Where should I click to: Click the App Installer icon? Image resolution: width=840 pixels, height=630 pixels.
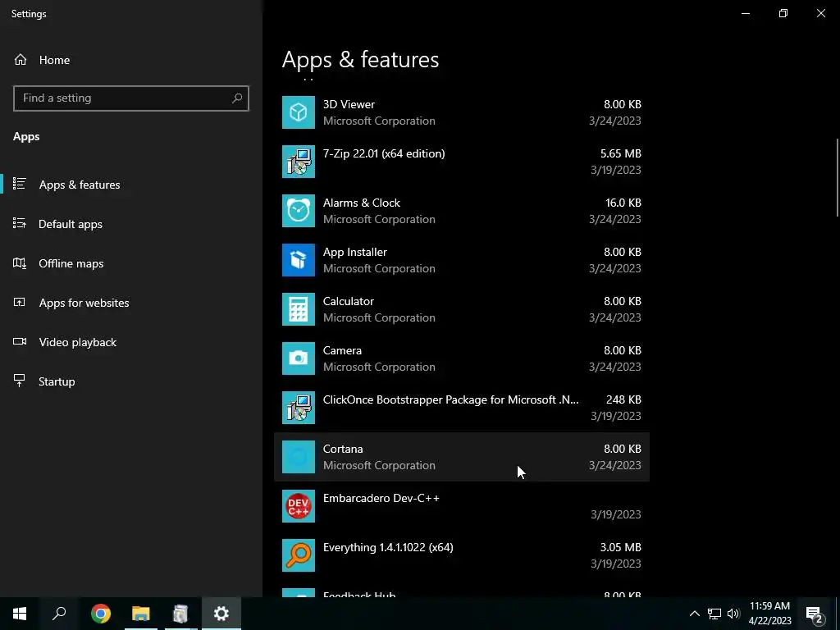[x=299, y=260]
